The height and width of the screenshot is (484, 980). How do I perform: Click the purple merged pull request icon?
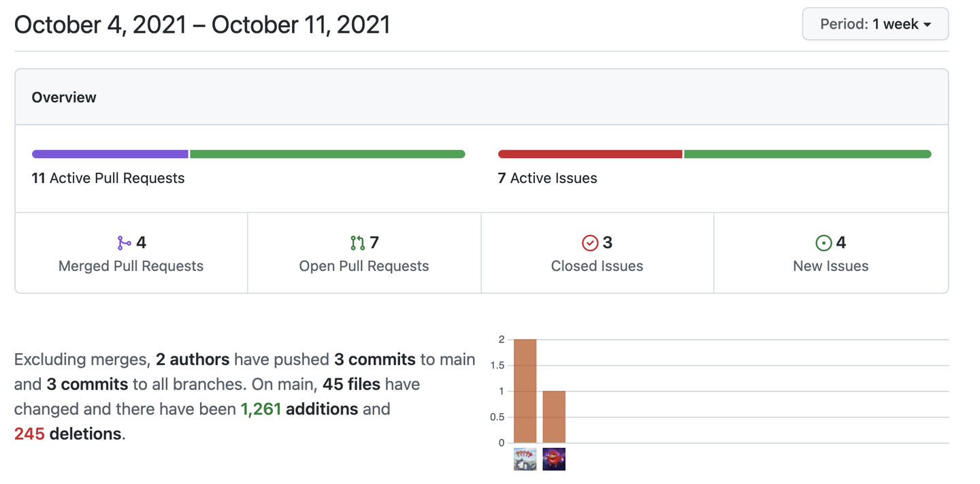click(x=124, y=243)
